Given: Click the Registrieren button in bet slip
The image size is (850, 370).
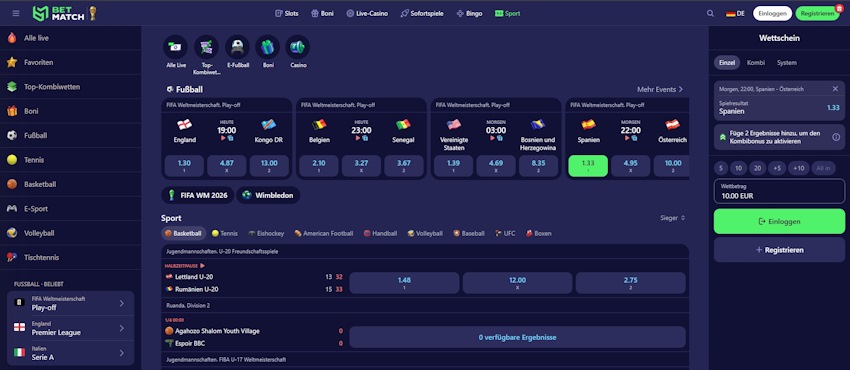Looking at the screenshot, I should 779,250.
